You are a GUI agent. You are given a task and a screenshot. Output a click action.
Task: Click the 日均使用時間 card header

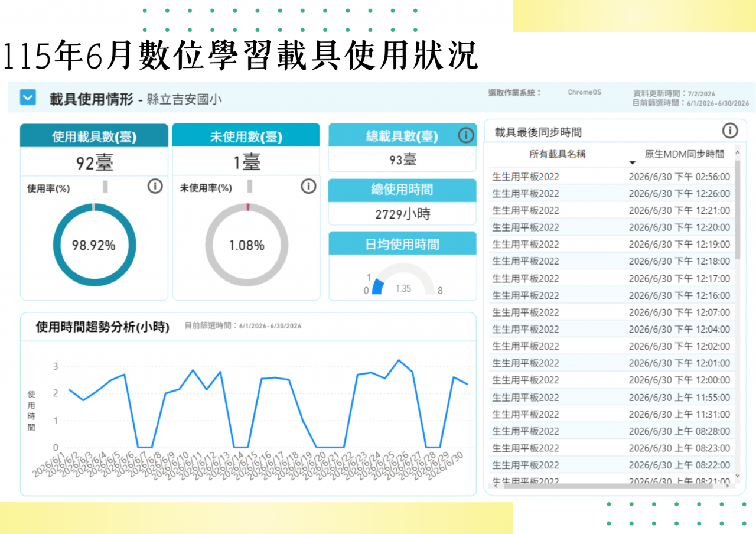402,244
